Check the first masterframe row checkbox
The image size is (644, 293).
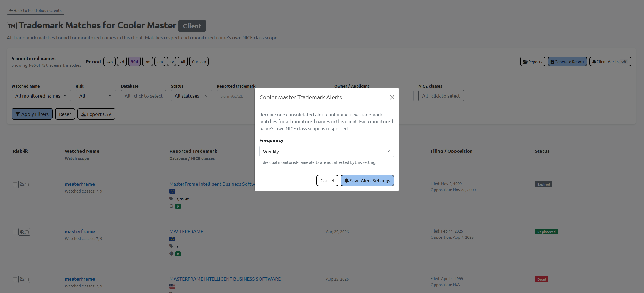click(15, 185)
